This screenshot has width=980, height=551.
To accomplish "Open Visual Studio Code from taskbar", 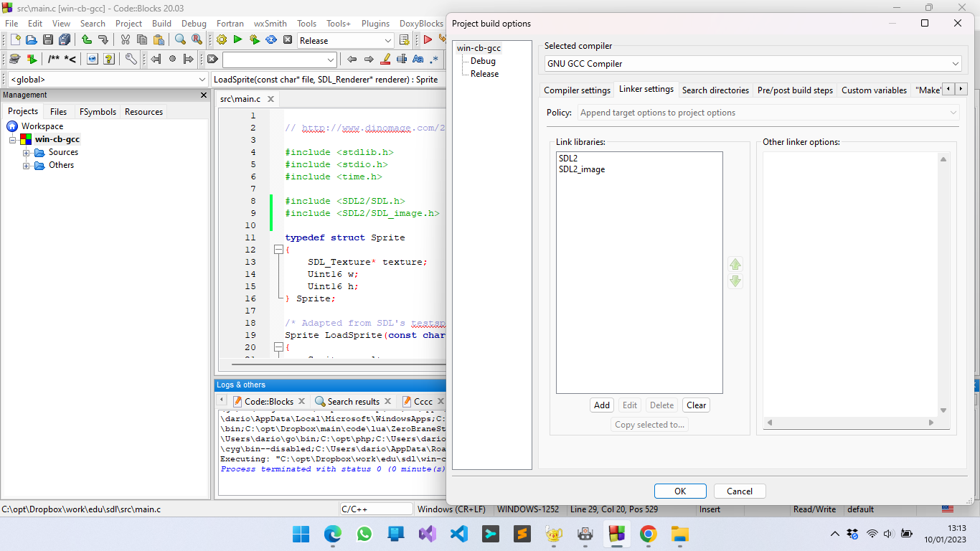I will (459, 534).
